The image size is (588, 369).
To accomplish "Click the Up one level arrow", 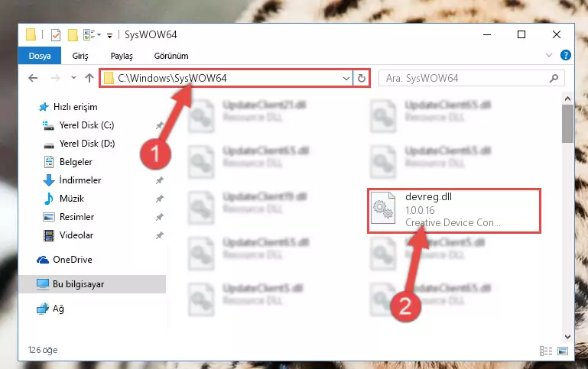I will click(89, 78).
